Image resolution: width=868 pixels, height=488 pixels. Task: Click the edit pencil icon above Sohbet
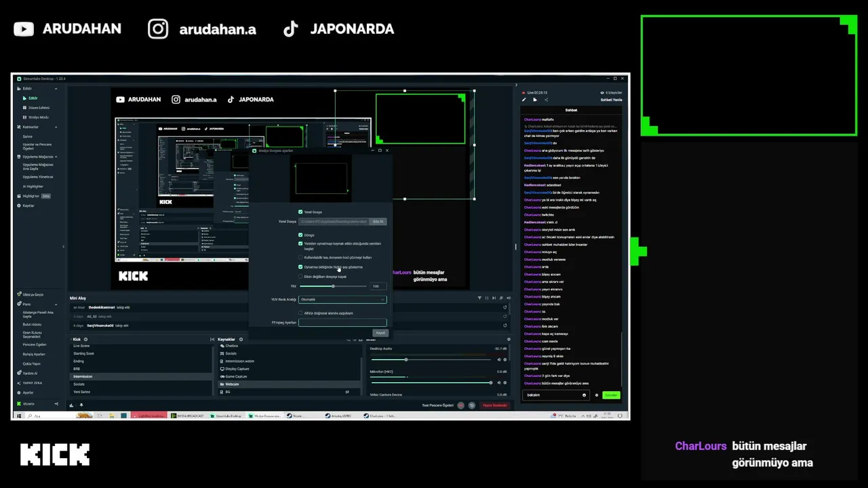point(524,100)
